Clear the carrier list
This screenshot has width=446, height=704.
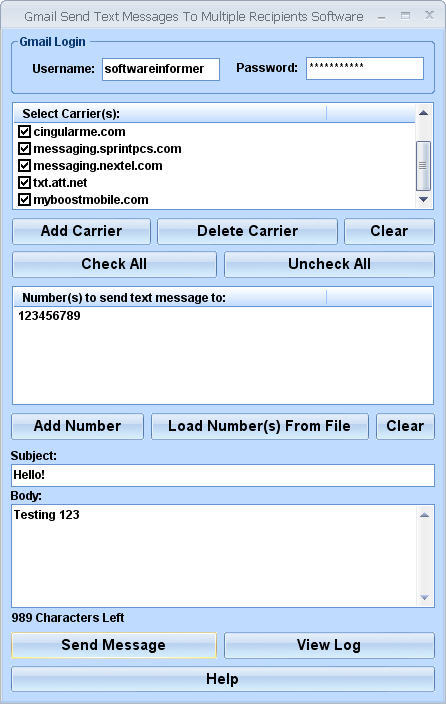pos(389,231)
